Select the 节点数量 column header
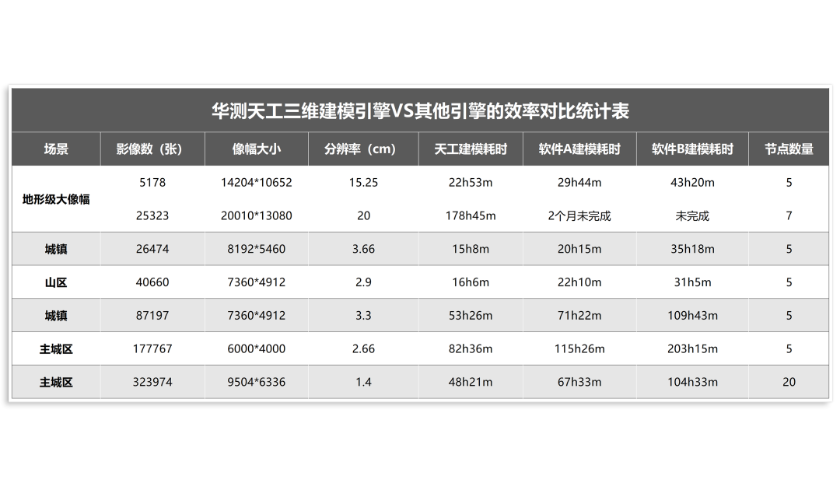The width and height of the screenshot is (840, 504). point(789,149)
